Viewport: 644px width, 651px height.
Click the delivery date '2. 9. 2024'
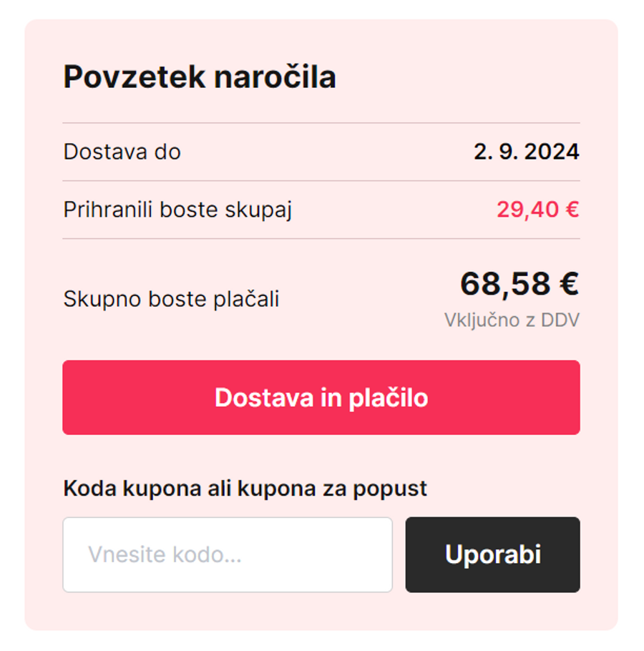527,152
